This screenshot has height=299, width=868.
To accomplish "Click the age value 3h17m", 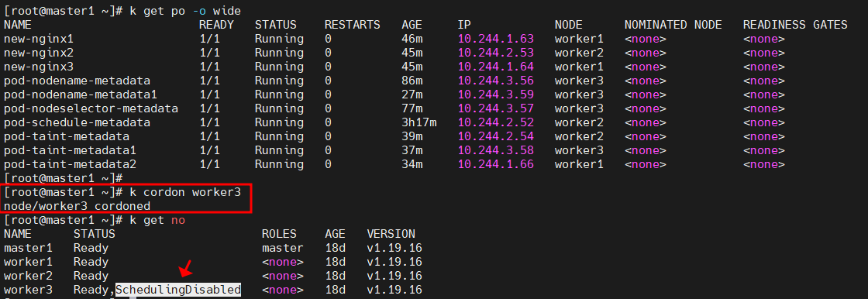I will pos(419,122).
